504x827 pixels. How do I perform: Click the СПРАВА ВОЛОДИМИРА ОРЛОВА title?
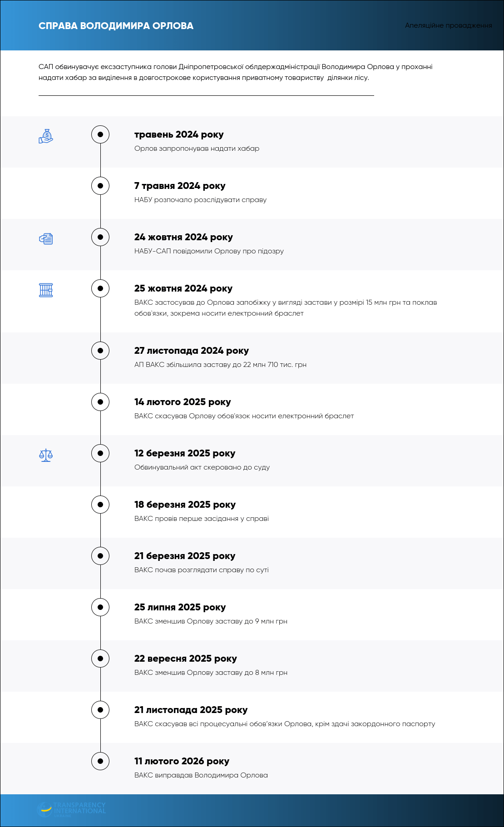[116, 26]
